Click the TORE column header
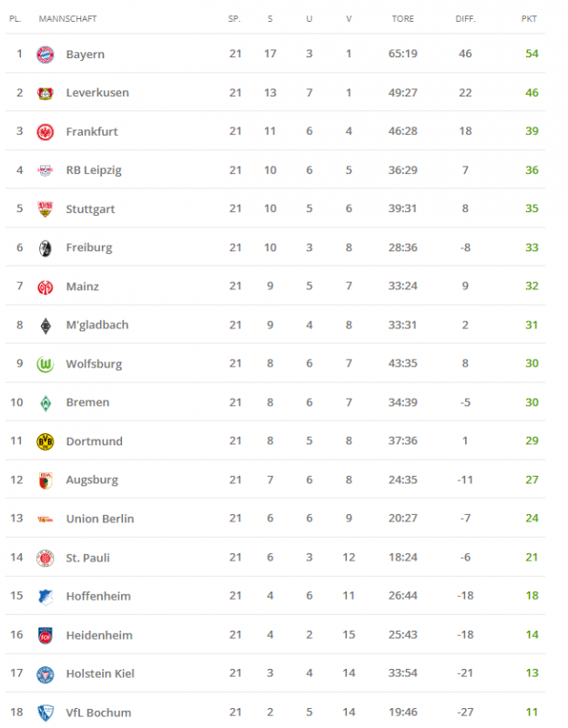 402,18
